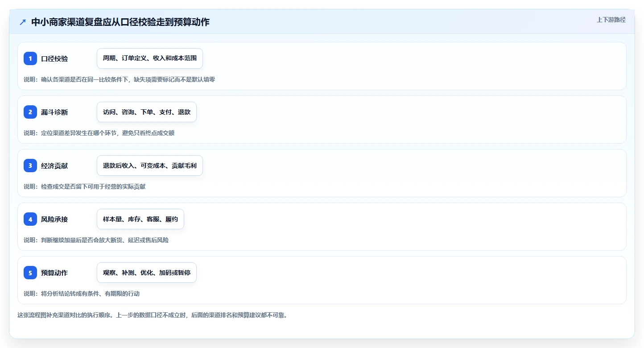Click the 风险承接 step label
The image size is (644, 348).
pos(54,220)
